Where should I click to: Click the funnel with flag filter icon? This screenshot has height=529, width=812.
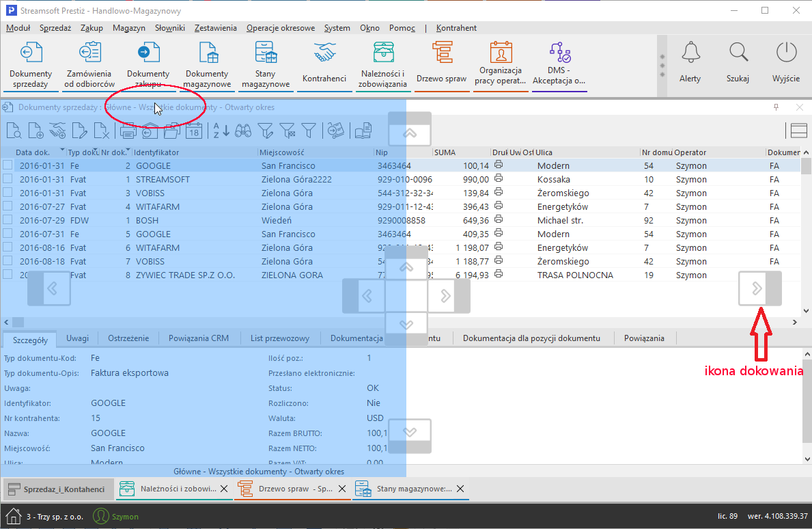tap(287, 131)
